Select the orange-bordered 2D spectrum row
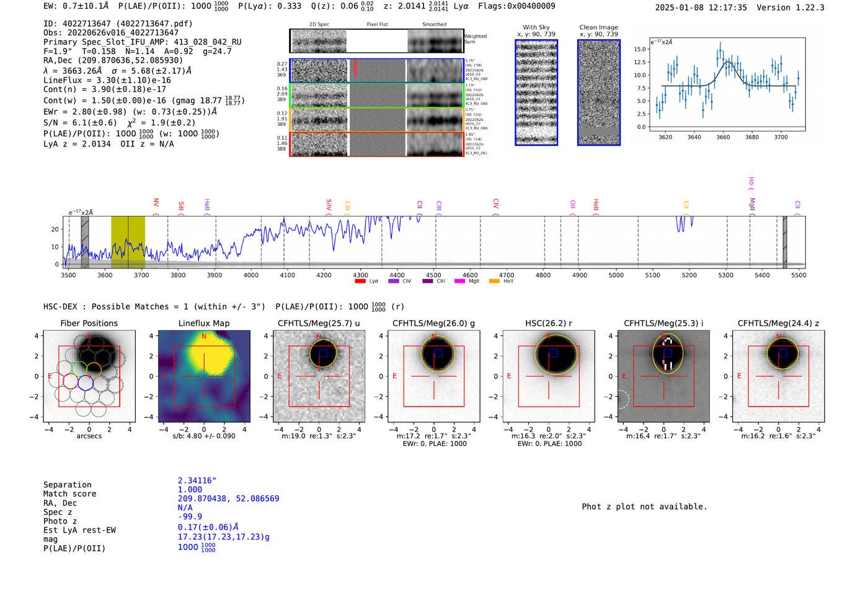Screen dimensions: 868x591 click(376, 120)
